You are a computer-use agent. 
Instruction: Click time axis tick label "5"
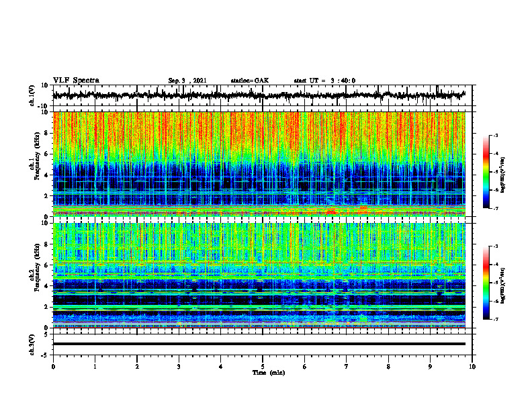[263, 367]
